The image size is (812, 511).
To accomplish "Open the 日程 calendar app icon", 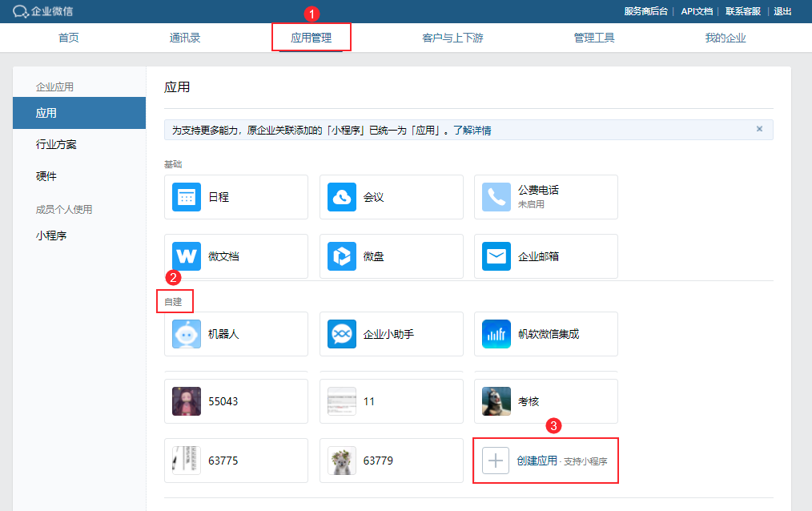I will (187, 197).
